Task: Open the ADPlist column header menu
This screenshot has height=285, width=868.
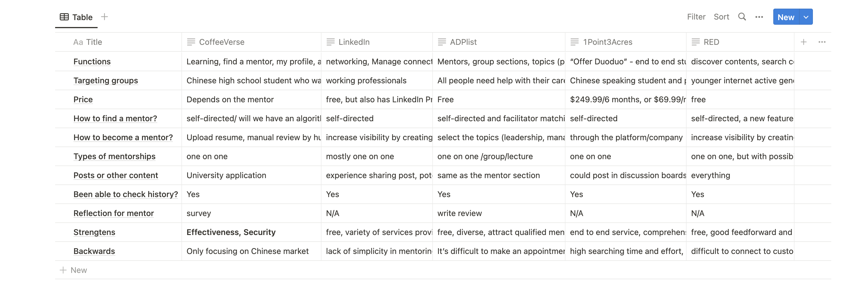Action: pos(463,42)
